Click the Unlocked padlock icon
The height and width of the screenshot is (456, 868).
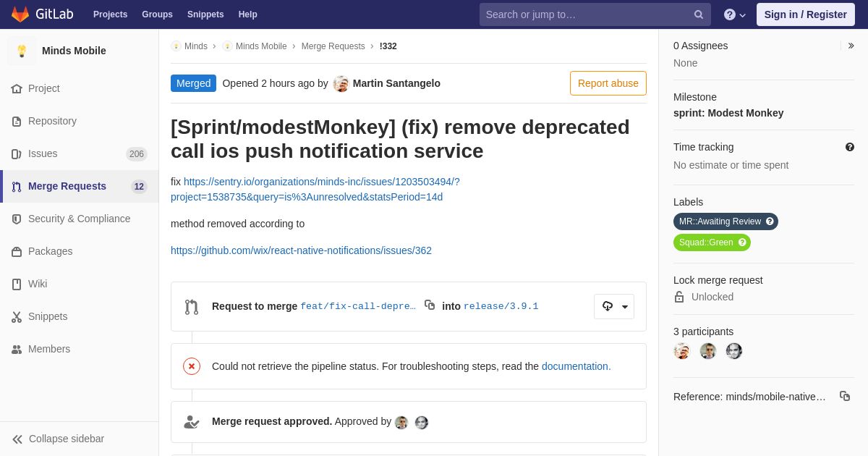click(x=679, y=297)
